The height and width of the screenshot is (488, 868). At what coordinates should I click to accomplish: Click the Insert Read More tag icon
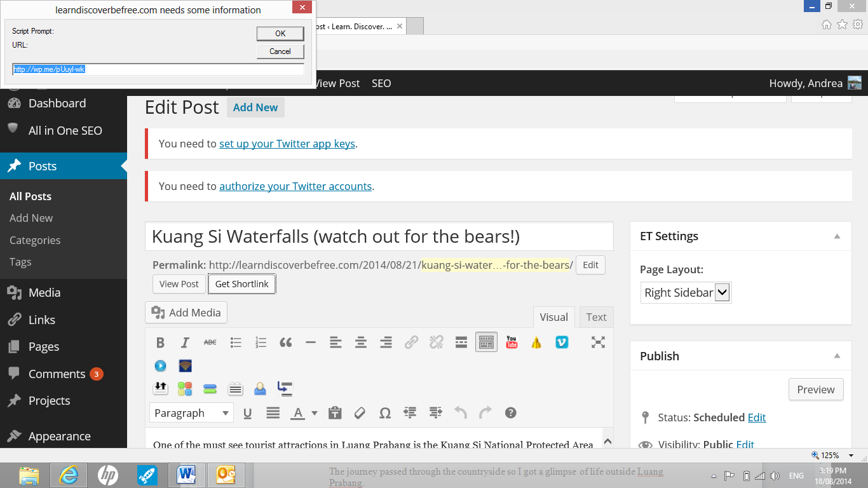461,342
